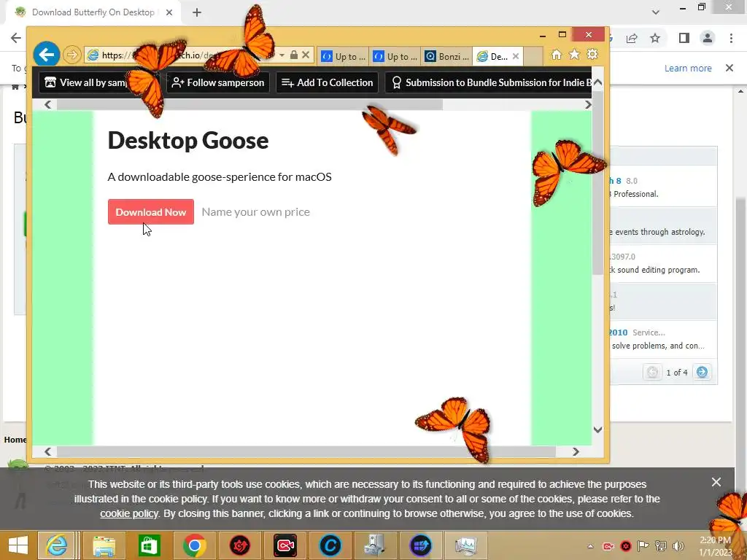Close the 'De...' tab in Internet Explorer
Screen dimensions: 747x560
pos(516,56)
